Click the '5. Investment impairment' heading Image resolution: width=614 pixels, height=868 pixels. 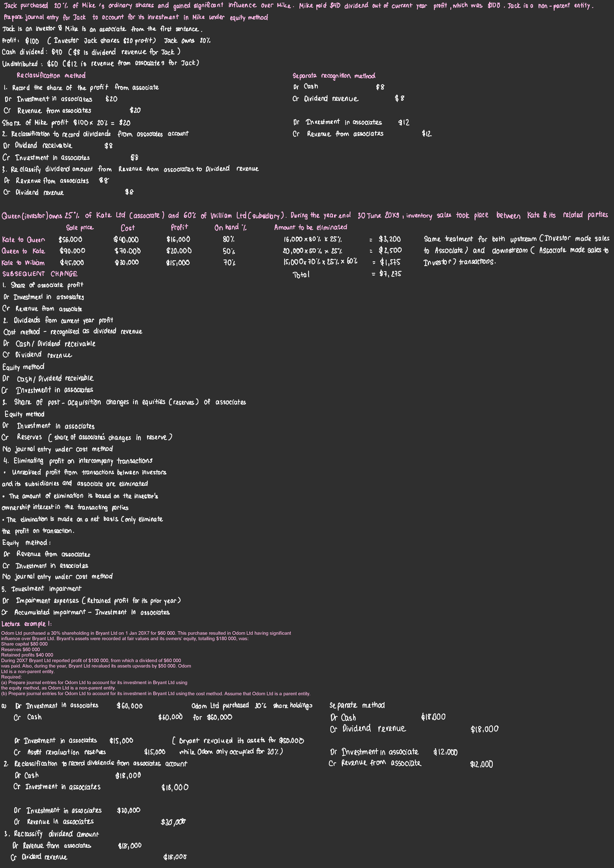(42, 589)
